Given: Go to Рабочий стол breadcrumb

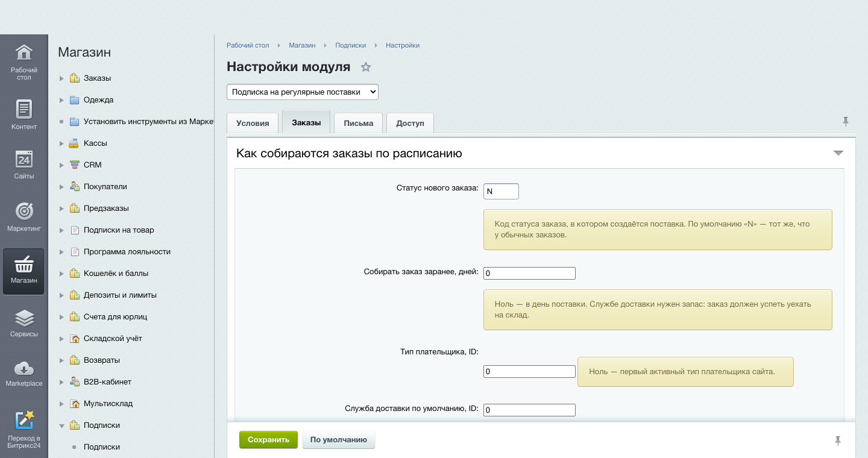Looking at the screenshot, I should coord(248,45).
